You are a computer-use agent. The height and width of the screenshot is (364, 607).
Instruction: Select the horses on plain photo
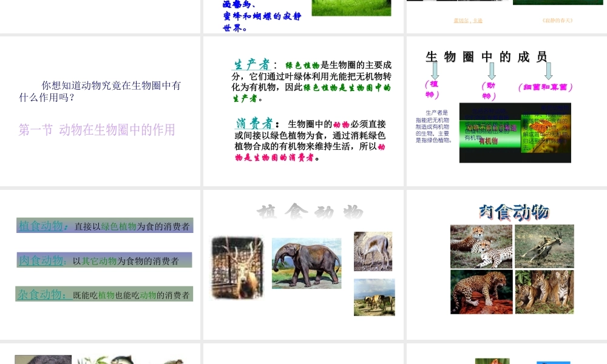(375, 297)
